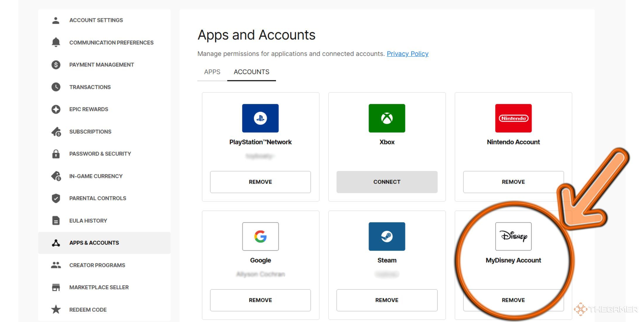
Task: Click the Parental Controls shield icon
Action: (x=56, y=198)
